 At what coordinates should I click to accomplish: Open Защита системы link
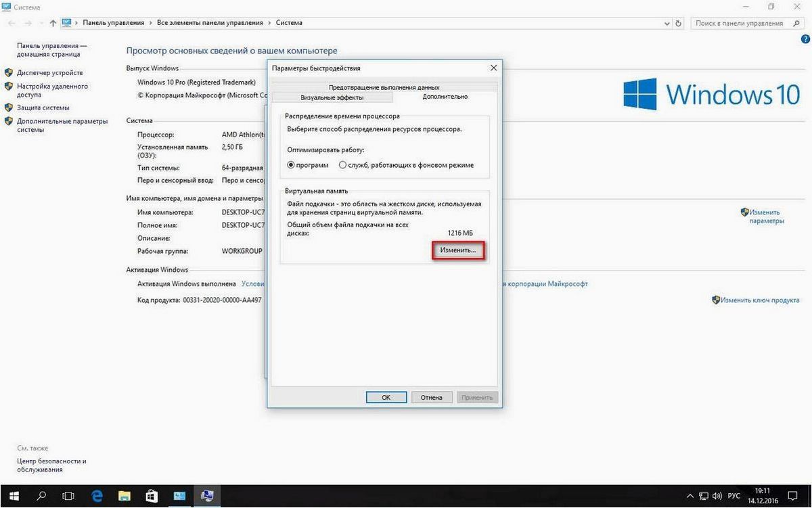coord(43,108)
